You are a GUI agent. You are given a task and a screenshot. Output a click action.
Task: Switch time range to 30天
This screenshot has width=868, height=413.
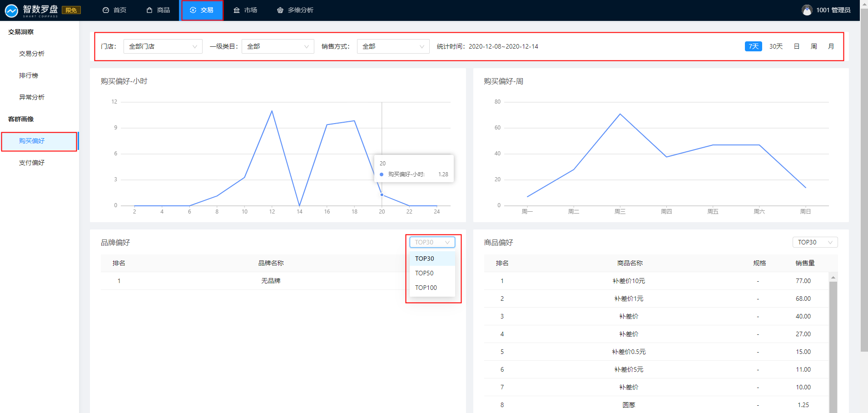point(776,46)
